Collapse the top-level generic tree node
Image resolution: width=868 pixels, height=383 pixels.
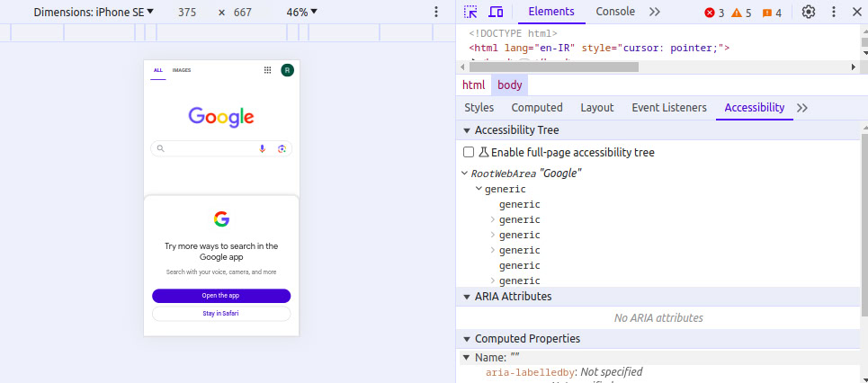click(479, 189)
